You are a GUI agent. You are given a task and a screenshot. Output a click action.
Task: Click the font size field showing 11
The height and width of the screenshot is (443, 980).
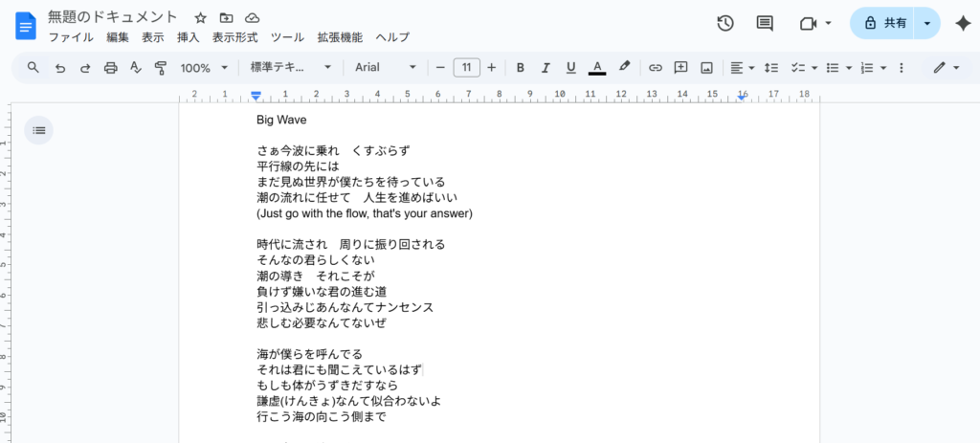click(x=466, y=68)
